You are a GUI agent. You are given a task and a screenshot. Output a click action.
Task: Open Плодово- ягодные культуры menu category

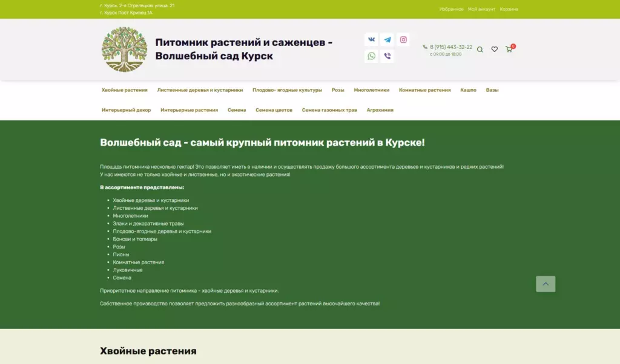288,90
